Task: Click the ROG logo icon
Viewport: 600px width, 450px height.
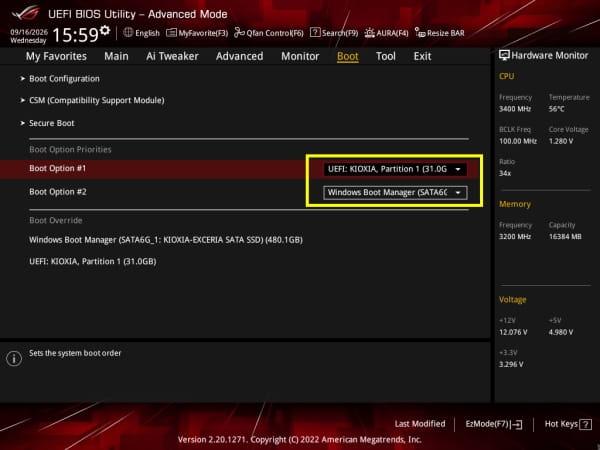Action: point(26,13)
